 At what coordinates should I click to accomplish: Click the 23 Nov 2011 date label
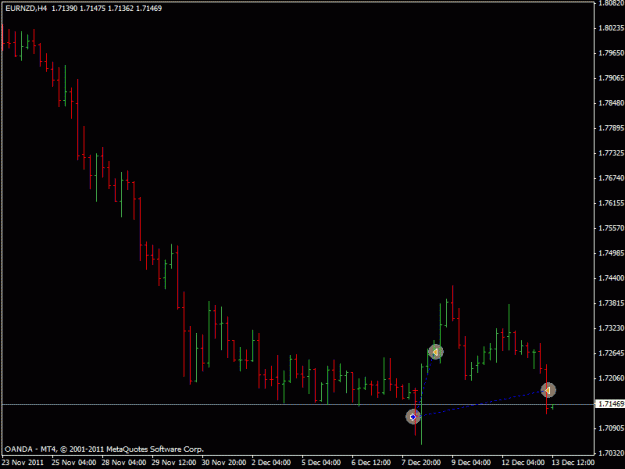coord(23,463)
